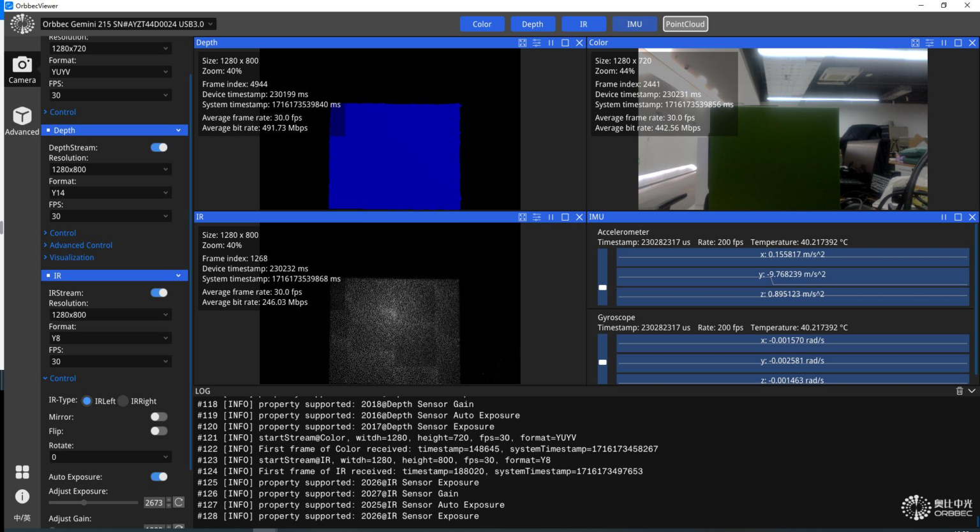Click the Adjust Exposure slider handle
This screenshot has height=532, width=980.
84,503
